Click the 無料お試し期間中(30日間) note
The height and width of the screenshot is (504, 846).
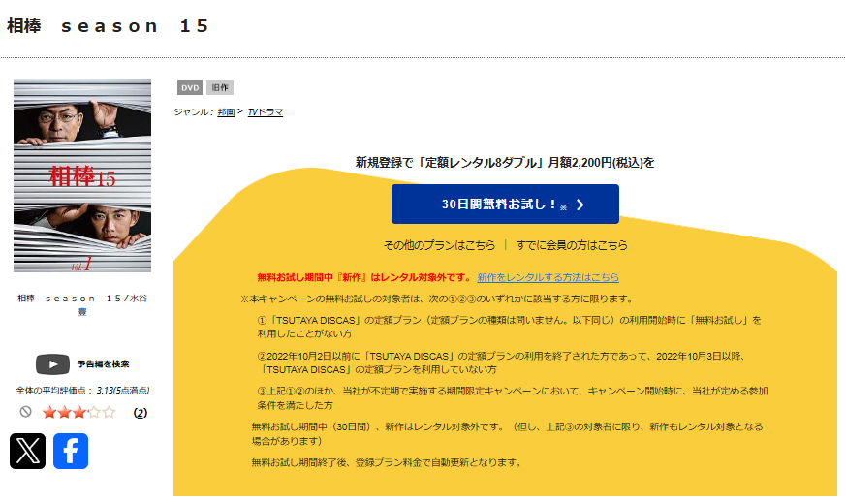tap(507, 434)
